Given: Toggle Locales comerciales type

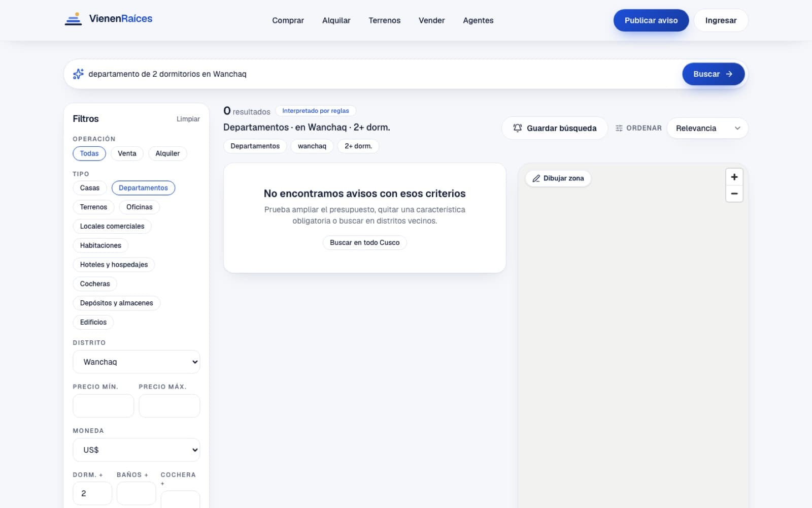Looking at the screenshot, I should (112, 227).
